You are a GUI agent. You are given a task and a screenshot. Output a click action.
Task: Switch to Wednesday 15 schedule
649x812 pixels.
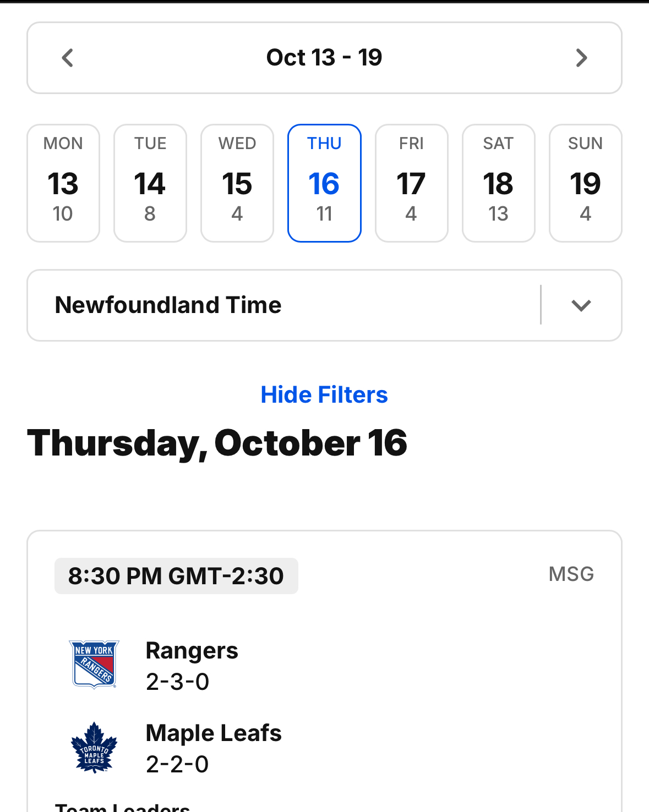(237, 183)
